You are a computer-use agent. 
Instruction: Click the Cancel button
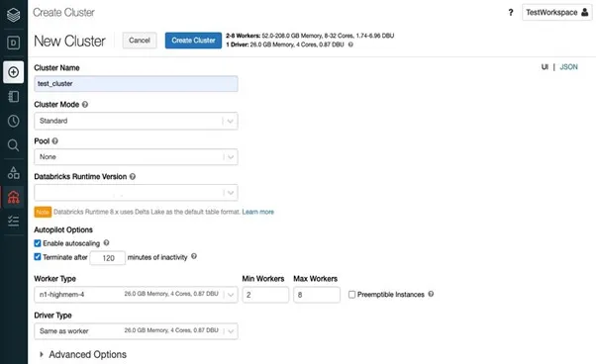pos(140,41)
